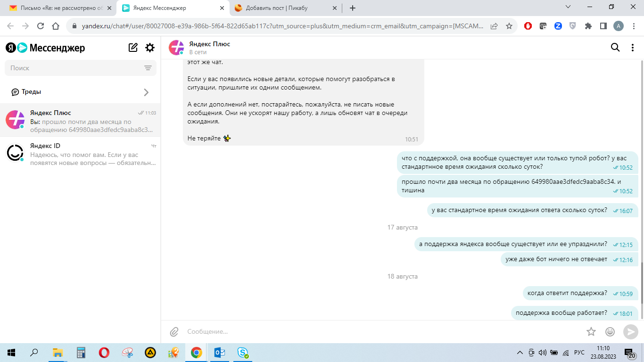This screenshot has width=644, height=362.
Task: Open the Яндекс ID chat in the list
Action: 80,153
